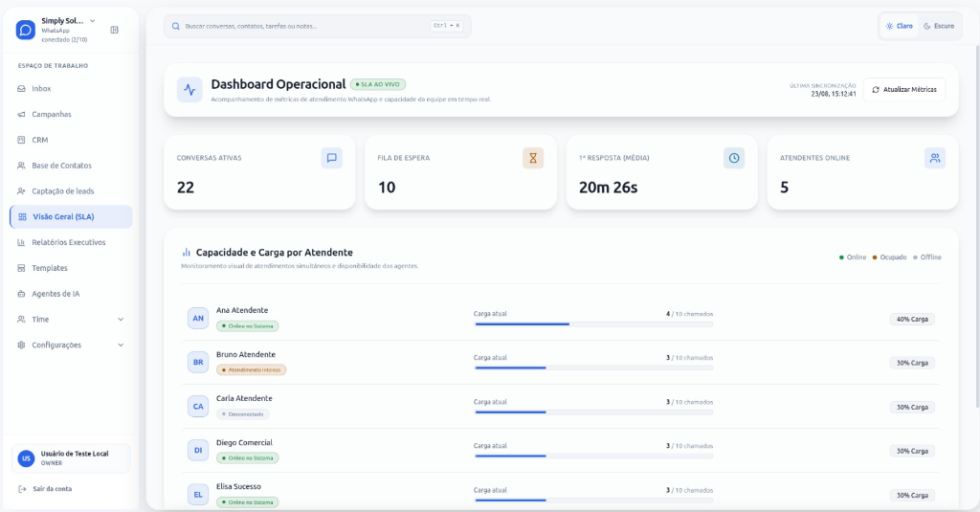Open the workspace switcher chevron beside Simply Sol
The height and width of the screenshot is (512, 980).
point(93,21)
